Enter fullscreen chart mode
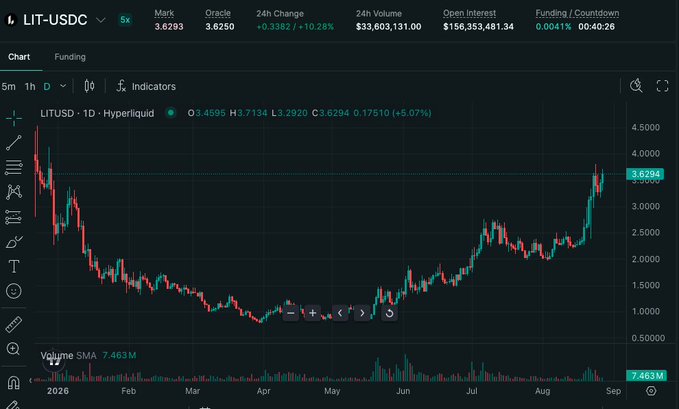 [x=663, y=86]
